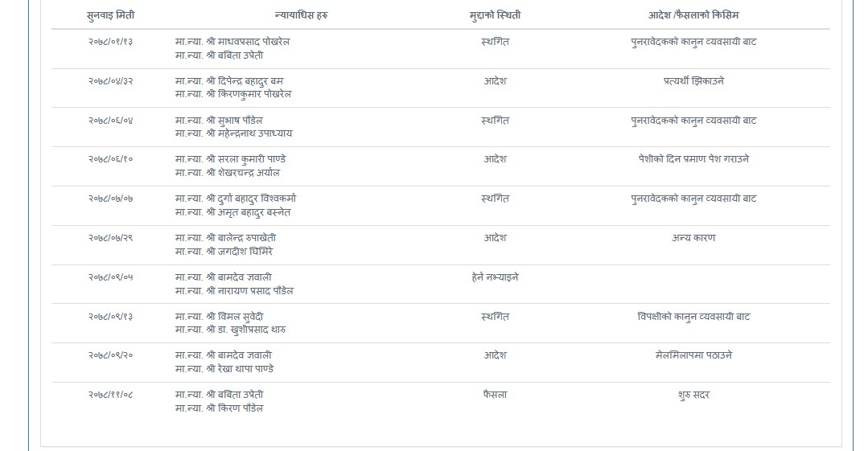Click the सुनवाइ मिती column header
Image resolution: width=868 pixels, height=451 pixels.
[110, 15]
